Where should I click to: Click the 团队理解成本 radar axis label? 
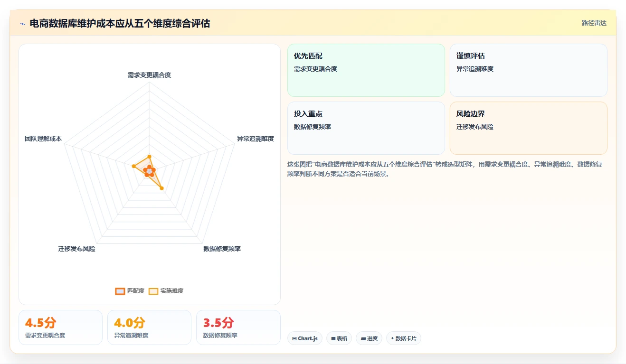[43, 139]
